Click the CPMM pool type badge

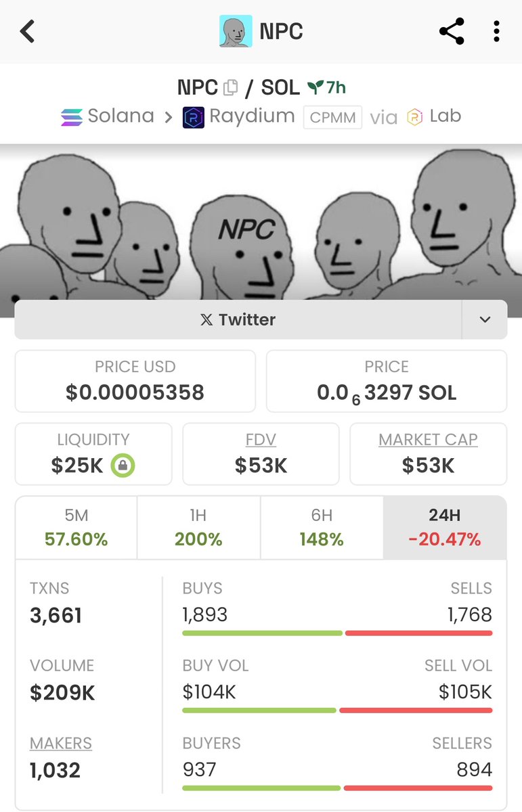pos(332,118)
